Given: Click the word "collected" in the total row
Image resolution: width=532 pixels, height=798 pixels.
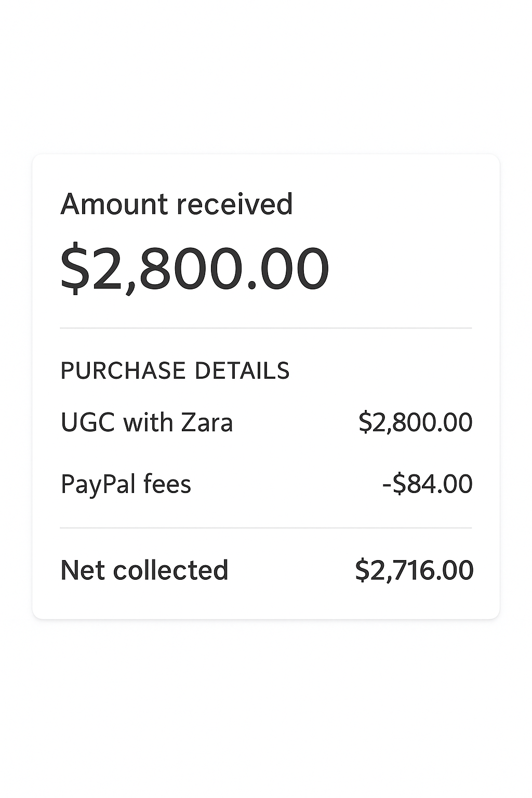Looking at the screenshot, I should [170, 570].
